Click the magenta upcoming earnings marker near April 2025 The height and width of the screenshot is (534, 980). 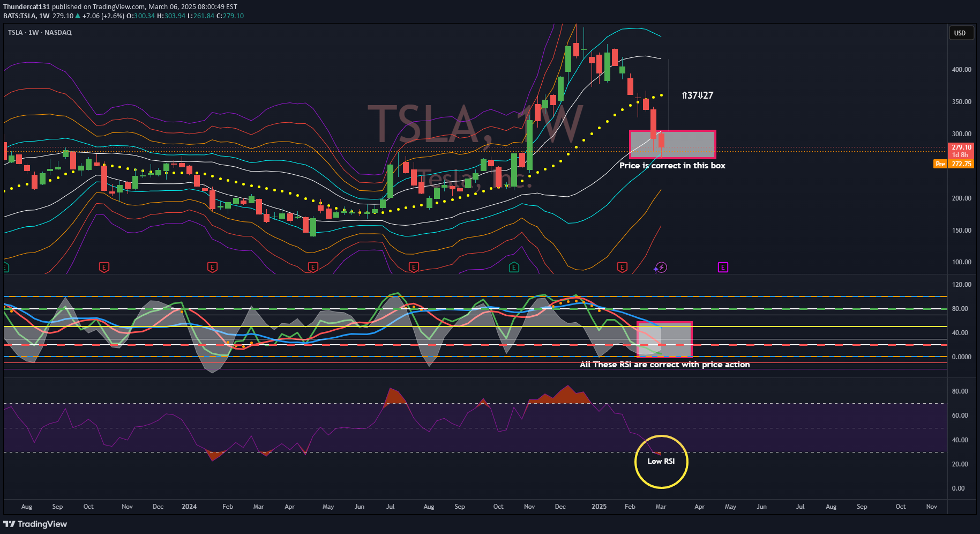723,267
